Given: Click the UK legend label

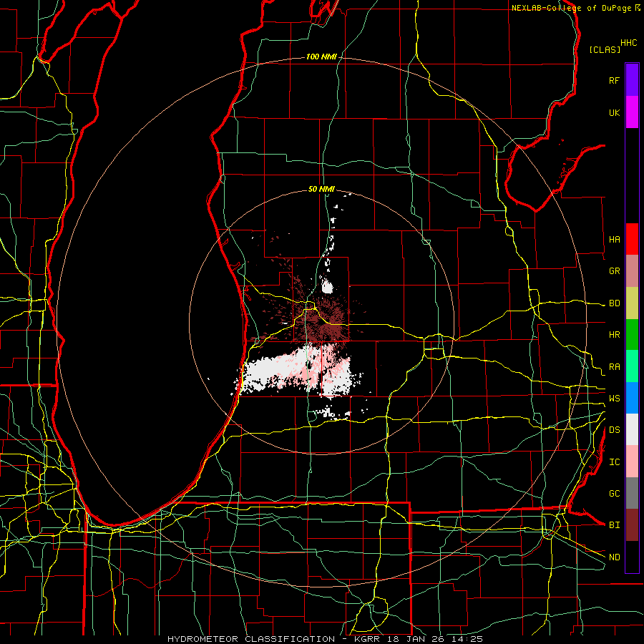Looking at the screenshot, I should (x=614, y=112).
